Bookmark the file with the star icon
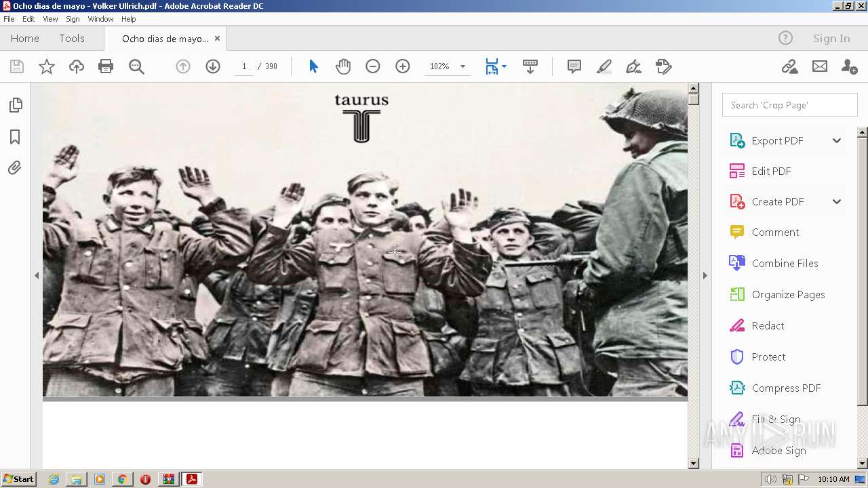The height and width of the screenshot is (488, 868). coord(47,66)
